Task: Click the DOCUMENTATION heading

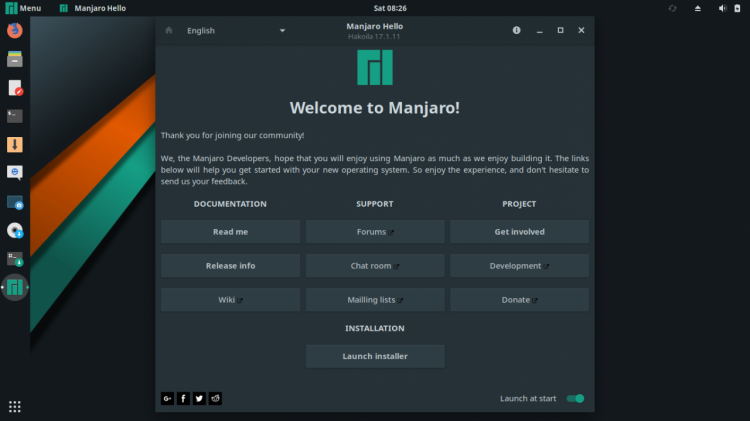Action: 230,204
